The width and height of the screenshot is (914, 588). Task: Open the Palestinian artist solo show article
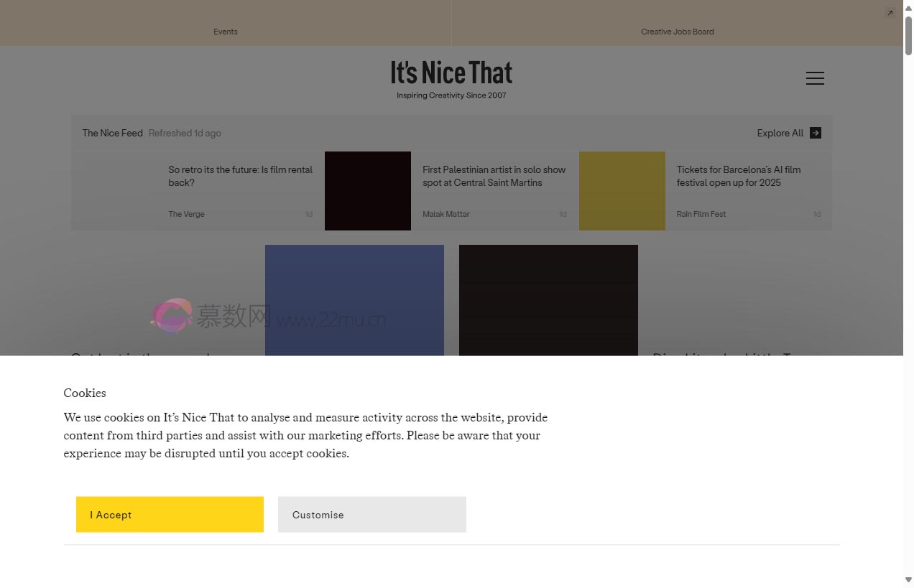coord(494,176)
